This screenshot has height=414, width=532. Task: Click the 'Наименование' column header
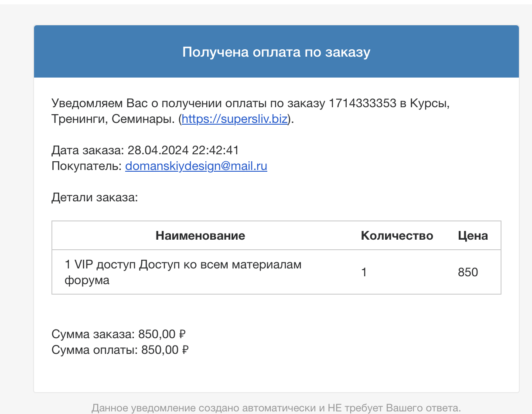tap(200, 236)
